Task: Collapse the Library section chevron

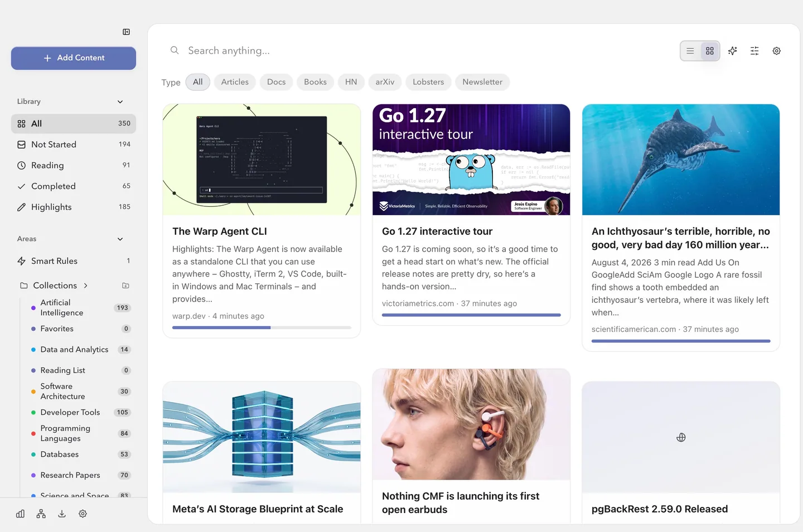Action: 120,101
